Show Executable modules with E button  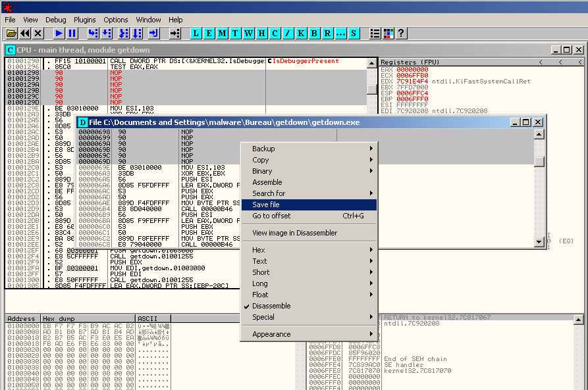[x=210, y=33]
